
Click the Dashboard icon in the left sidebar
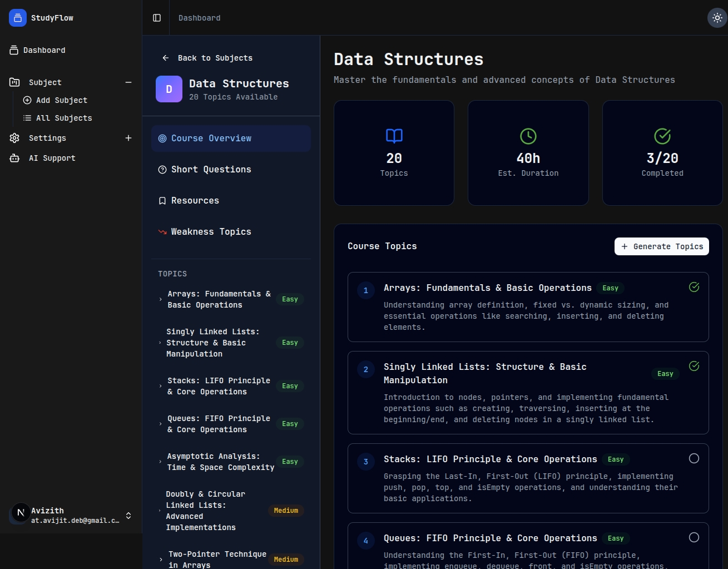tap(14, 50)
